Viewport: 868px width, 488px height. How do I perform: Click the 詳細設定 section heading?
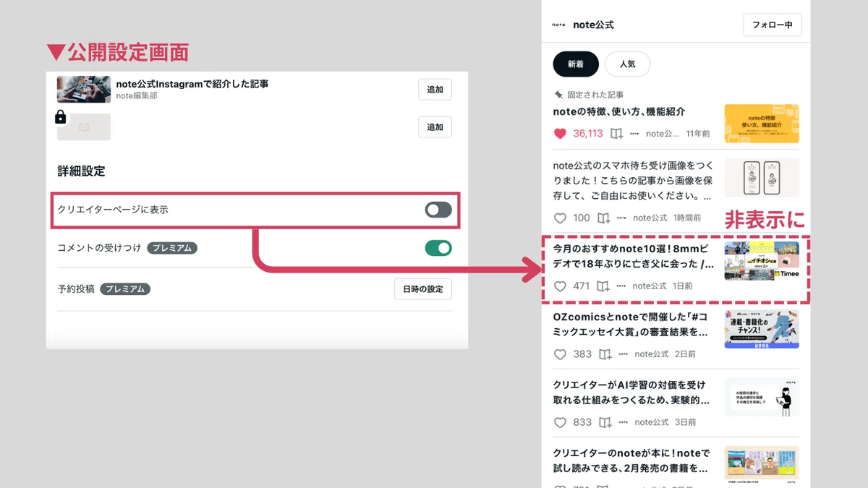click(x=81, y=171)
